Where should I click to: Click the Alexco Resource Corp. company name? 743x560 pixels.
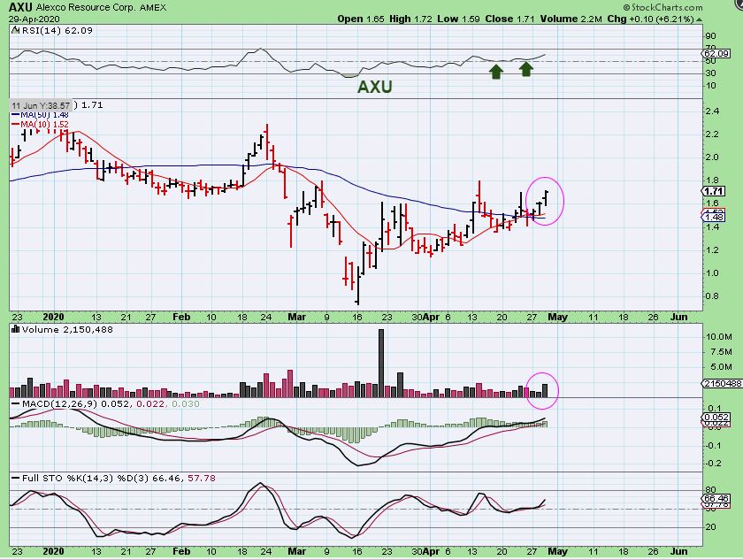88,8
